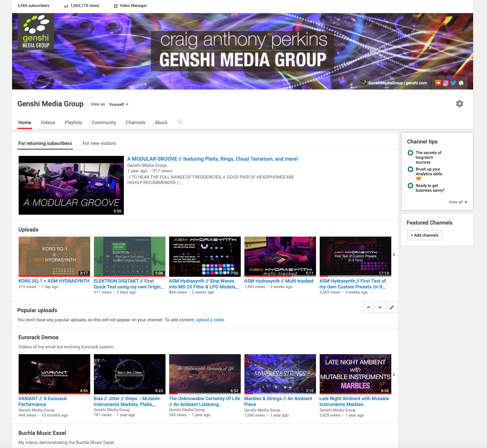Open SoundCloud icon in banner
487x448 pixels.
click(x=438, y=83)
